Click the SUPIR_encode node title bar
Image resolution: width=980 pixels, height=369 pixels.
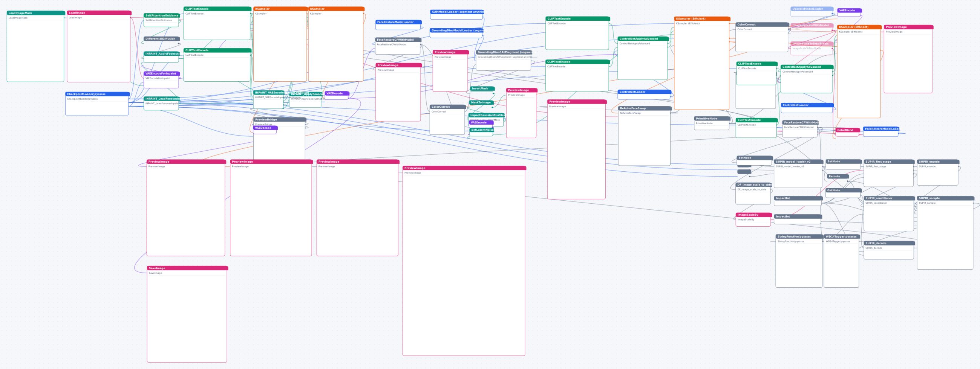pos(938,162)
